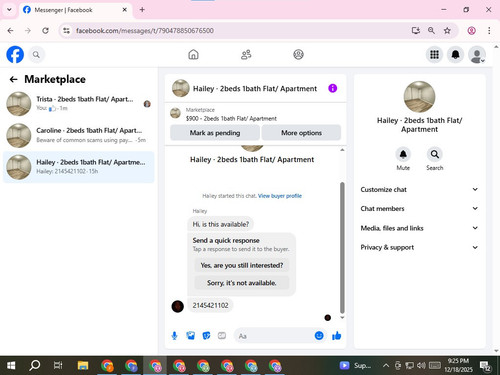Viewport: 500px width, 375px height.
Task: Show notifications bell in Facebook header
Action: (x=455, y=54)
